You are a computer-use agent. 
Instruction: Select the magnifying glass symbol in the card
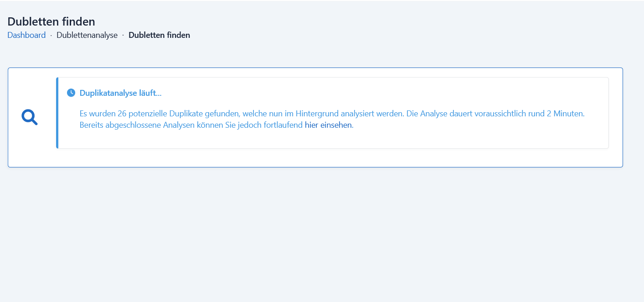click(29, 117)
